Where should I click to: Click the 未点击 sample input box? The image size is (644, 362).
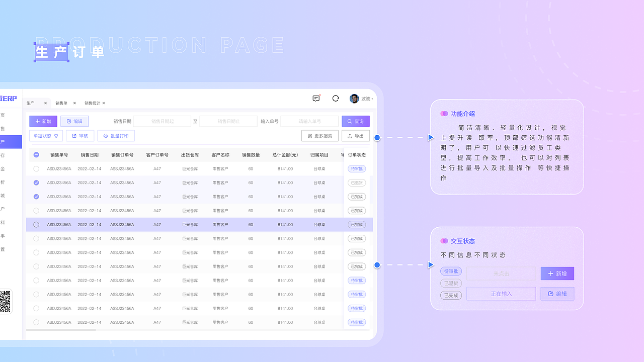point(501,274)
